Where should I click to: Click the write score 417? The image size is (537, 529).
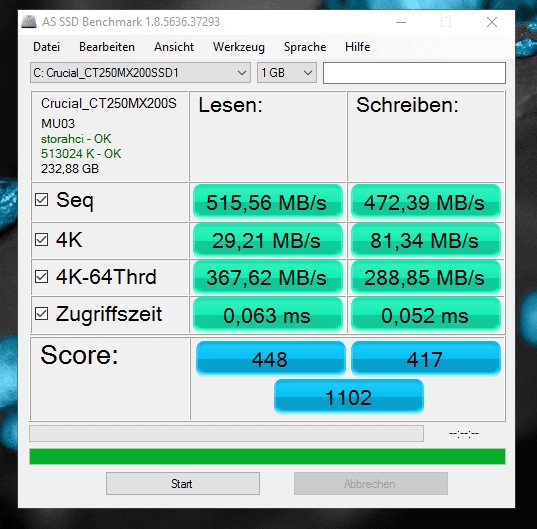coord(426,358)
